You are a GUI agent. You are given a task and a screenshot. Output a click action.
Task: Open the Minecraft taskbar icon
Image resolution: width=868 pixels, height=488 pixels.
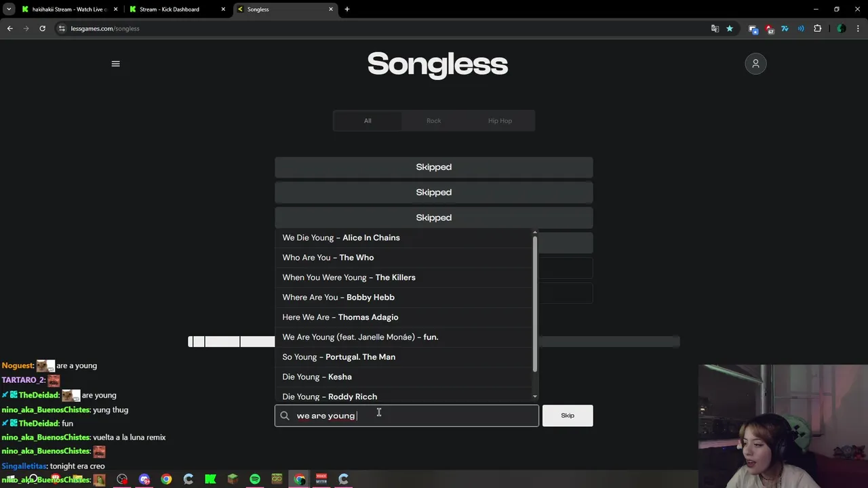tap(233, 479)
